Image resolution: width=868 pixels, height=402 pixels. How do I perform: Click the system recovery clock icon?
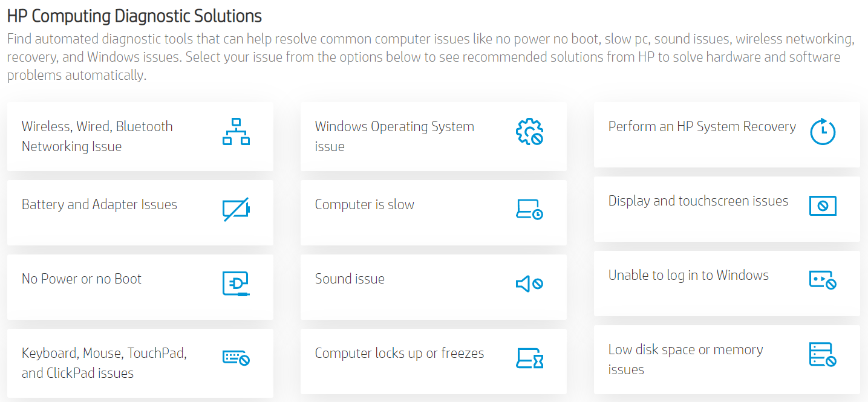(823, 132)
